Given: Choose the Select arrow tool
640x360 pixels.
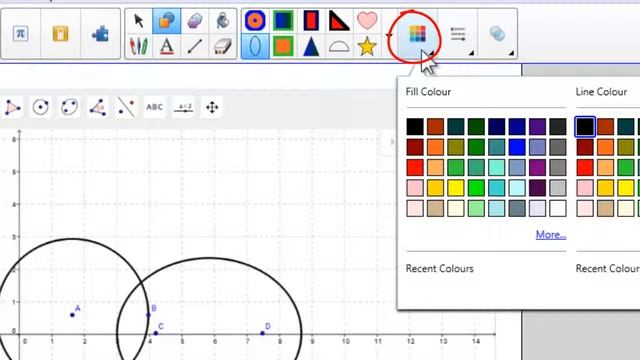Looking at the screenshot, I should click(139, 20).
